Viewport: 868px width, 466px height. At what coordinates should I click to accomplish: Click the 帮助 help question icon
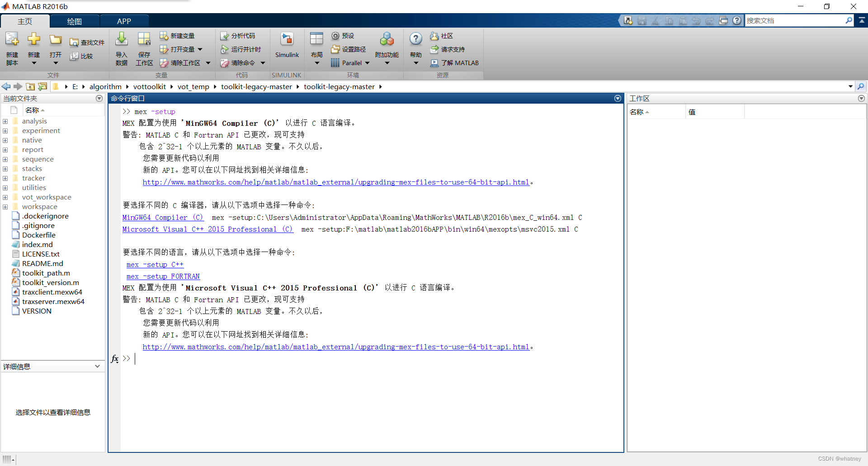pyautogui.click(x=416, y=39)
